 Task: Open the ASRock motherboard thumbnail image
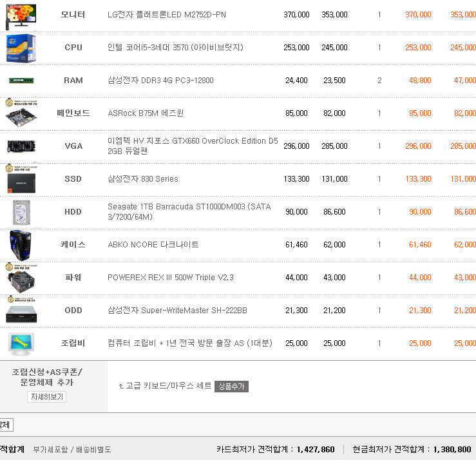click(21, 113)
